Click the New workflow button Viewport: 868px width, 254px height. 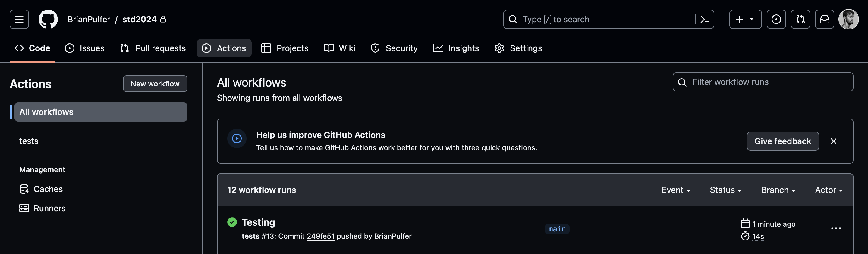[x=155, y=83]
